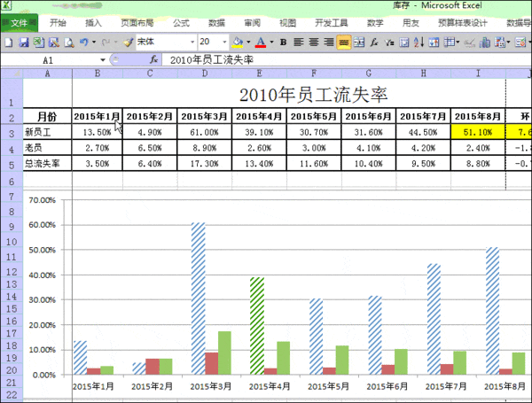Switch to the 公式 Formulas tab
The width and height of the screenshot is (532, 403).
pyautogui.click(x=181, y=23)
